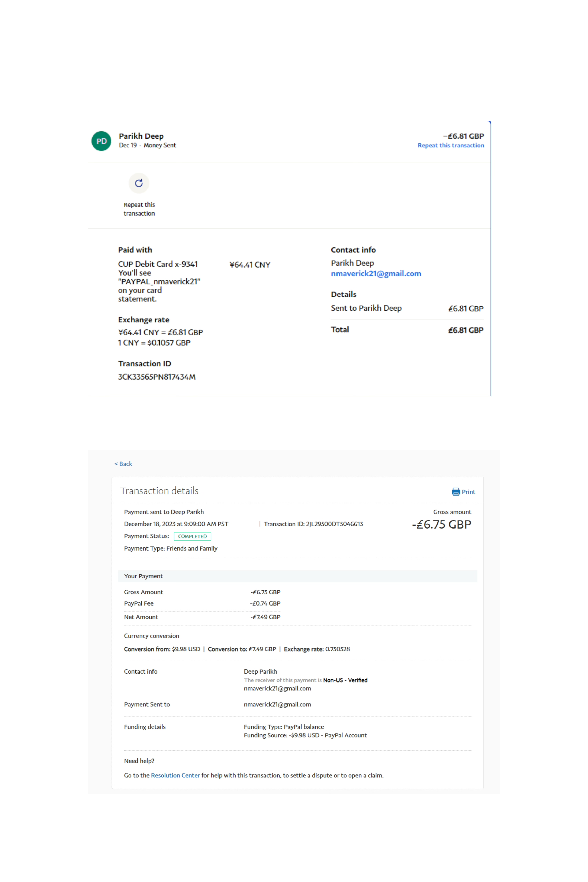Click the Payment Sent to email address

(277, 704)
